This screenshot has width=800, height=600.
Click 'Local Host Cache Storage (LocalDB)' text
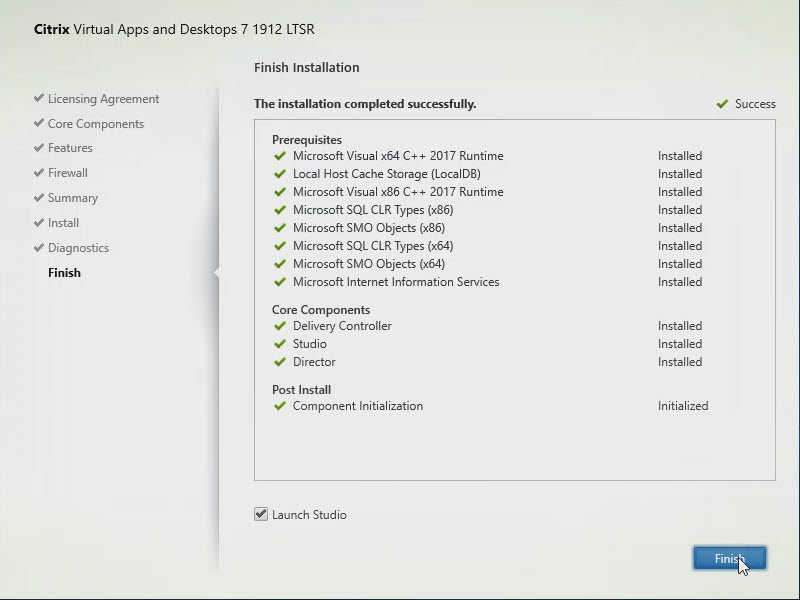coord(387,174)
